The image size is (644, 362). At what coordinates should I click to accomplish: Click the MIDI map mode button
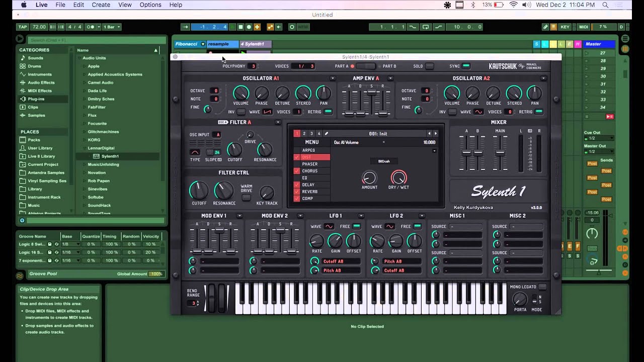[x=583, y=27]
